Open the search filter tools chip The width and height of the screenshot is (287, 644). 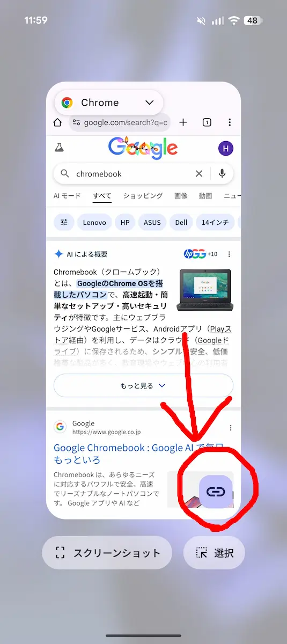64,222
